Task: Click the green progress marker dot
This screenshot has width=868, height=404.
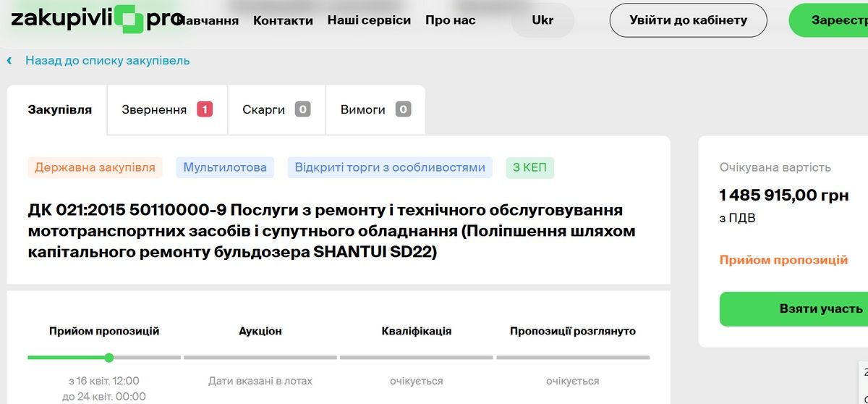Action: [109, 357]
